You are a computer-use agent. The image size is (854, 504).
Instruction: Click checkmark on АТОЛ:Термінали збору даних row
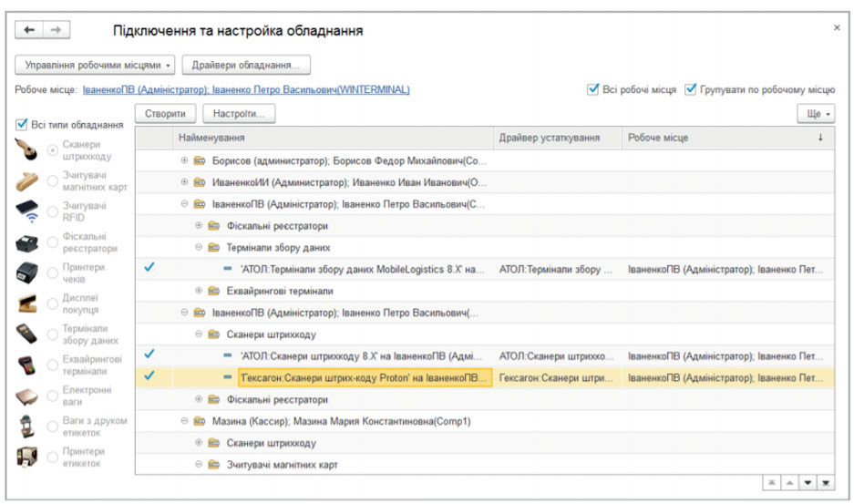[x=149, y=268]
